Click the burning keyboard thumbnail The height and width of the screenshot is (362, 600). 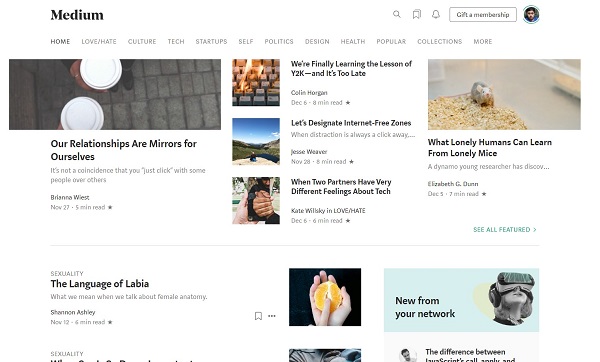tap(256, 82)
